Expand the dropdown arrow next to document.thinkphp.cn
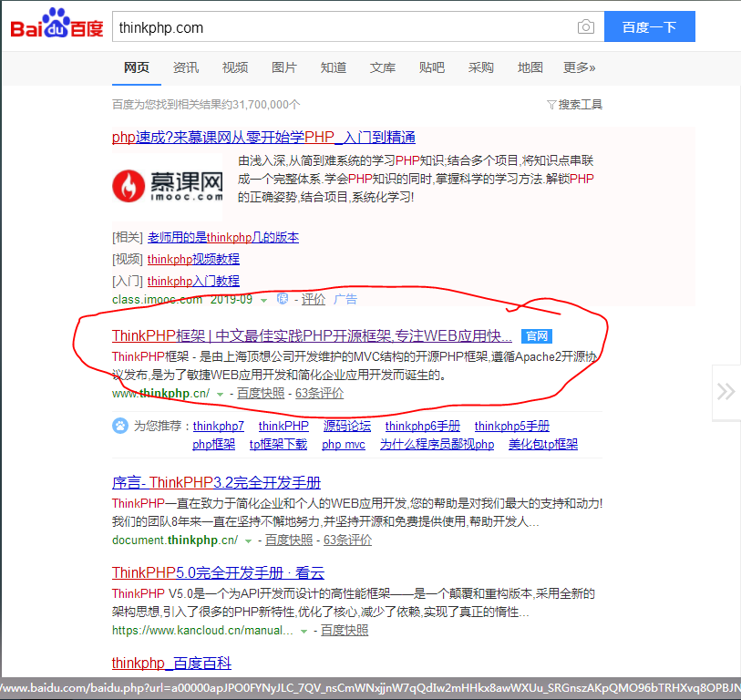This screenshot has width=741, height=700. [246, 539]
